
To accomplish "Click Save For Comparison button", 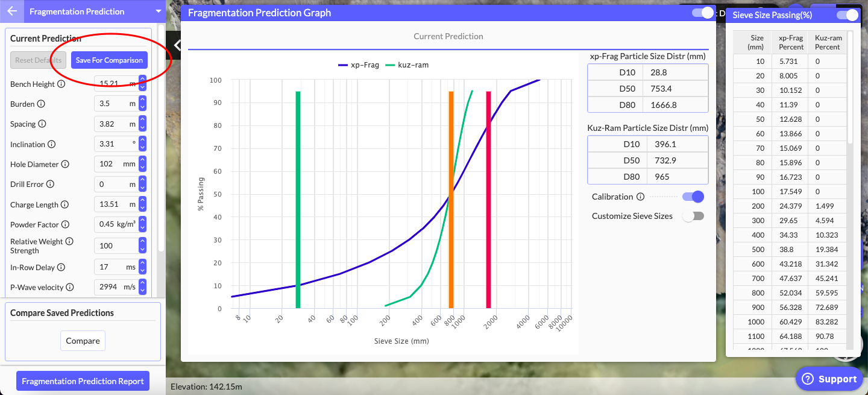I will 109,60.
